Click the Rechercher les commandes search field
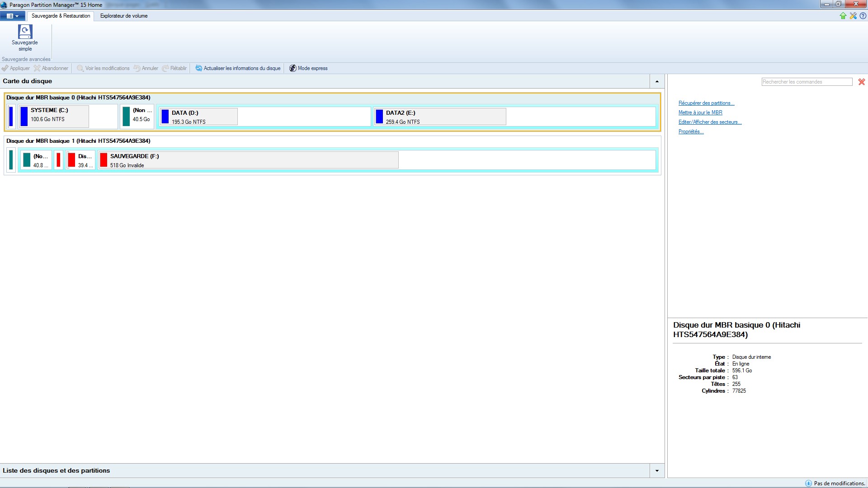Viewport: 868px width, 488px height. pos(806,82)
